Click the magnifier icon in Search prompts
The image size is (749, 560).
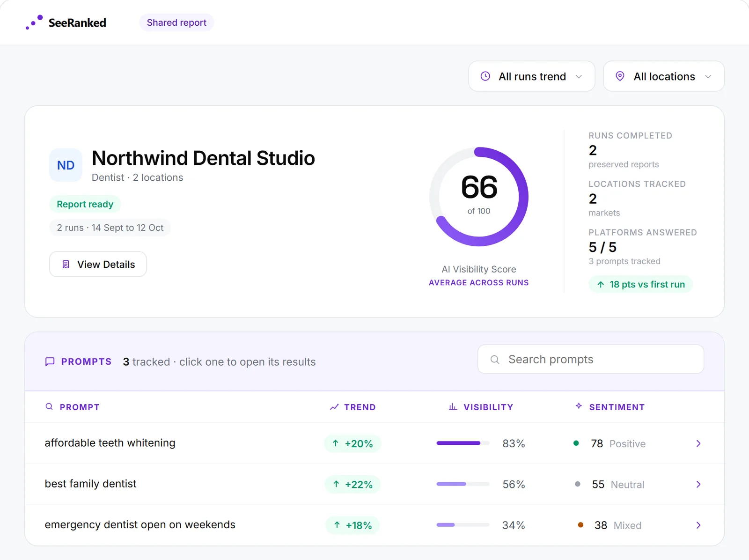coord(495,359)
